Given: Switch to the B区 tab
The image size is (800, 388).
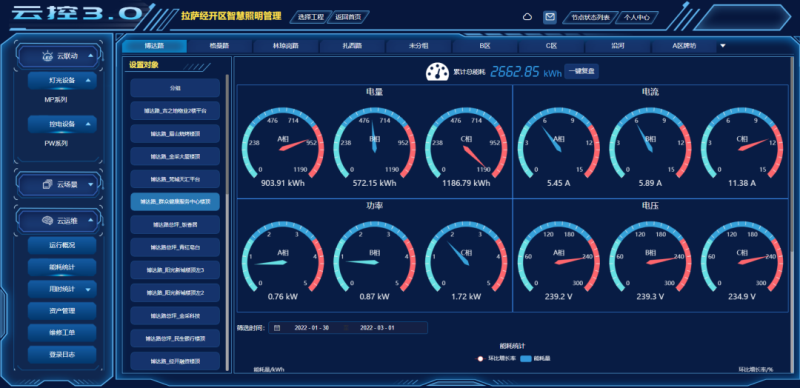Looking at the screenshot, I should click(485, 45).
